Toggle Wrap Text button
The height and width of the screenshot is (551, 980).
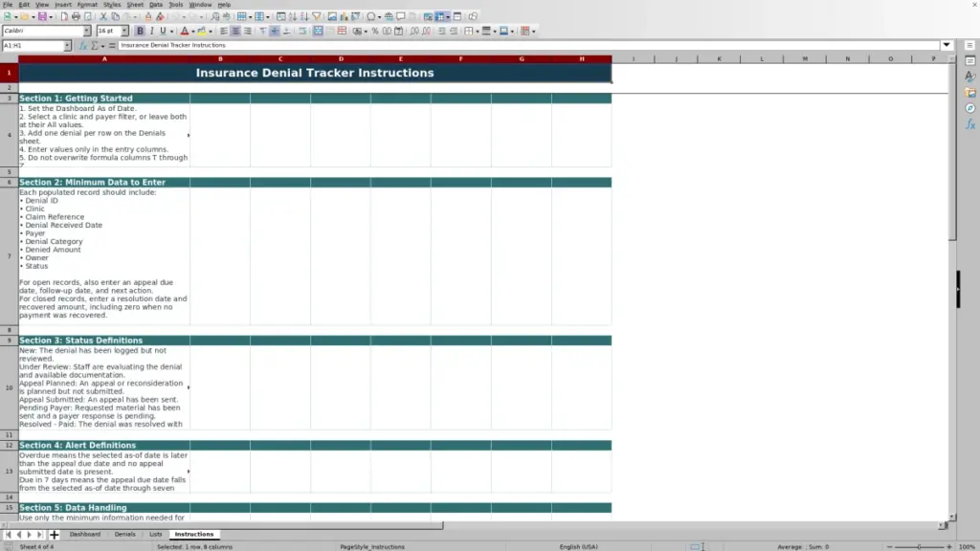[x=302, y=31]
